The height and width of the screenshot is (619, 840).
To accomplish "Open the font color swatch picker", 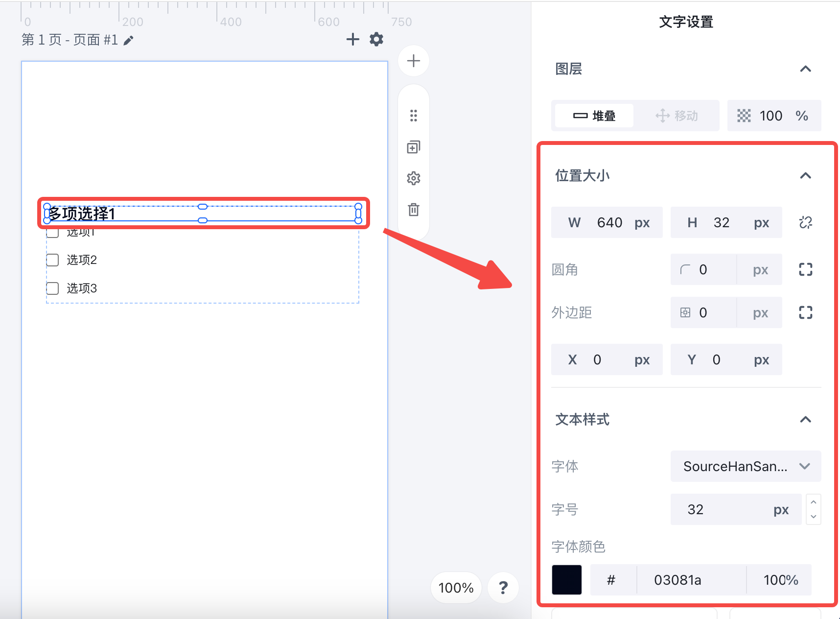I will click(x=567, y=580).
